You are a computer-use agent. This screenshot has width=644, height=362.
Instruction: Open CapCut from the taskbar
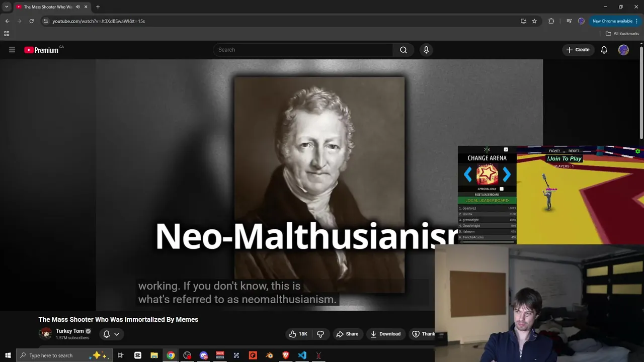(x=137, y=355)
